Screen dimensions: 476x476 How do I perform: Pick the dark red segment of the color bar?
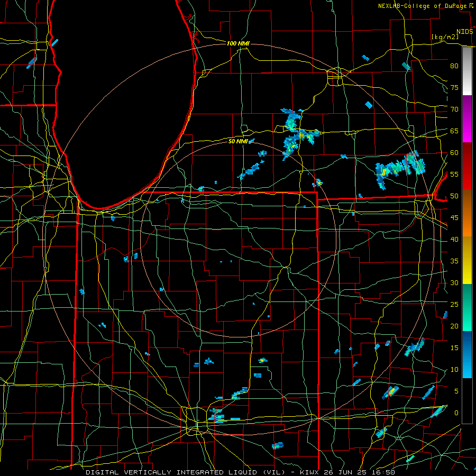467,166
